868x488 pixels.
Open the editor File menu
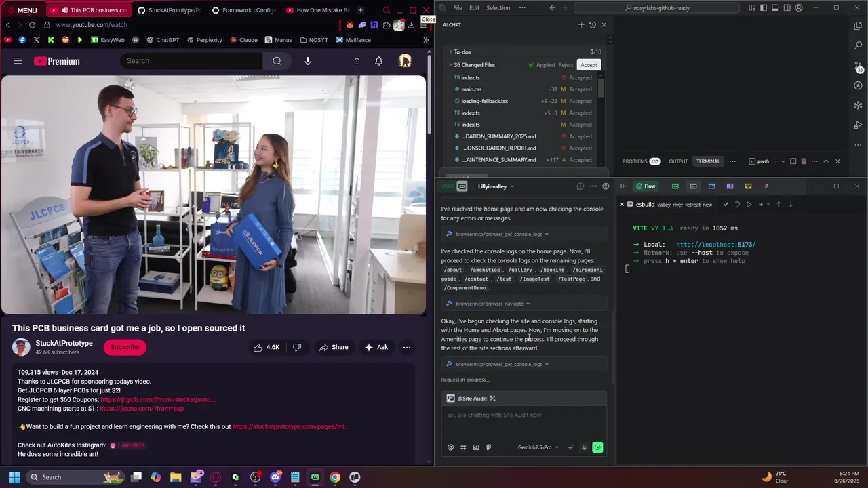click(x=458, y=8)
